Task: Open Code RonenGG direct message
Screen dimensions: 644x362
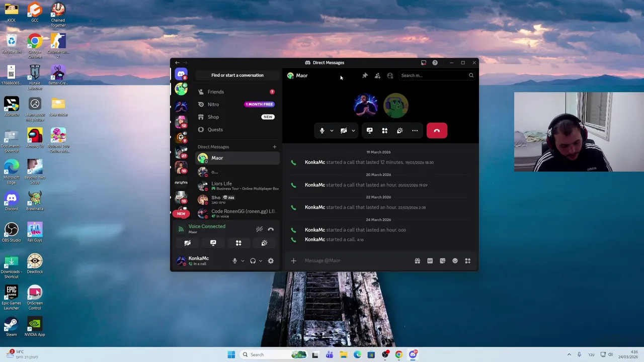Action: coord(237,213)
